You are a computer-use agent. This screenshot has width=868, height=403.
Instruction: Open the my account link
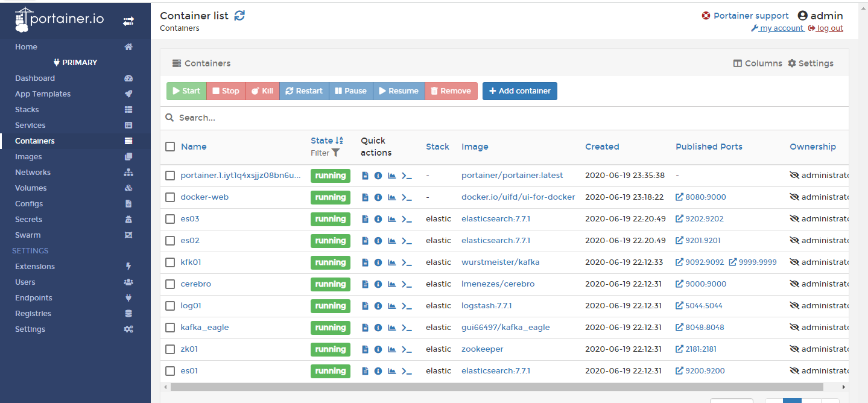tap(778, 28)
